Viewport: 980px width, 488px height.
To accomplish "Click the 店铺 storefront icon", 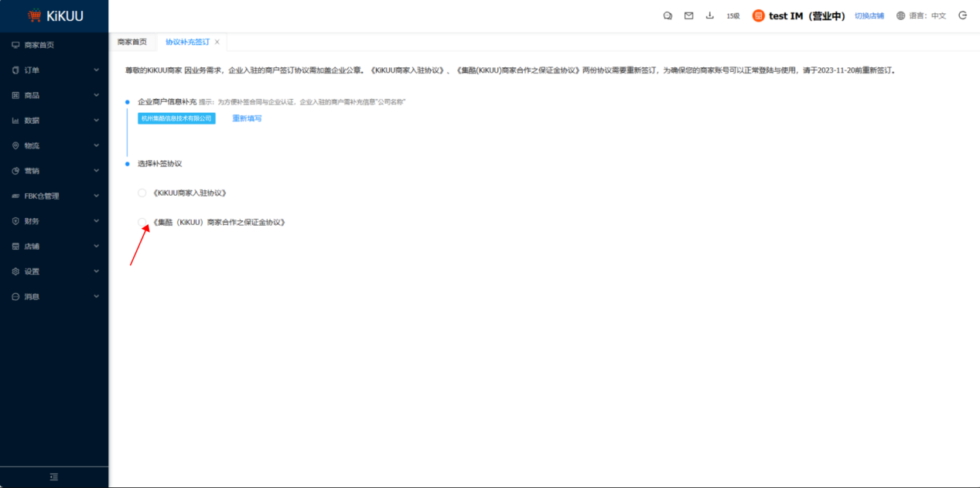I will 15,246.
